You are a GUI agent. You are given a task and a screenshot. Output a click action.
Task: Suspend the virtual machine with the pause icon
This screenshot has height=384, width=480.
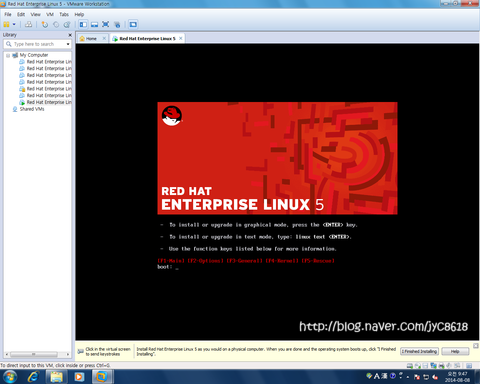(x=7, y=24)
